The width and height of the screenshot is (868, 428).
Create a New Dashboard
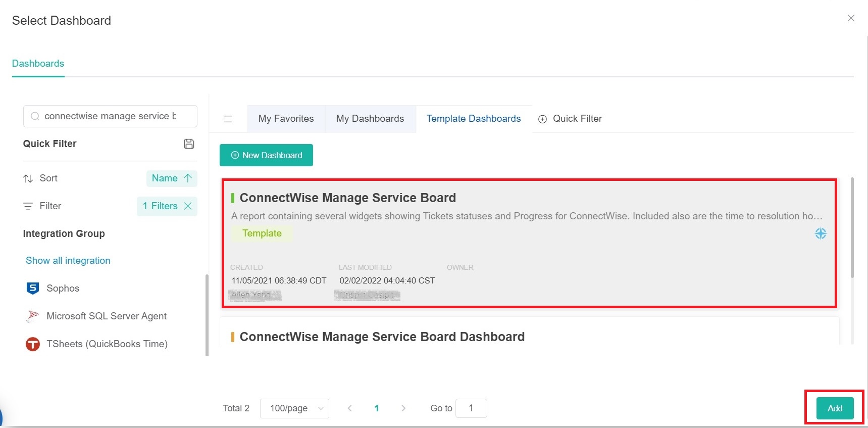click(x=266, y=155)
